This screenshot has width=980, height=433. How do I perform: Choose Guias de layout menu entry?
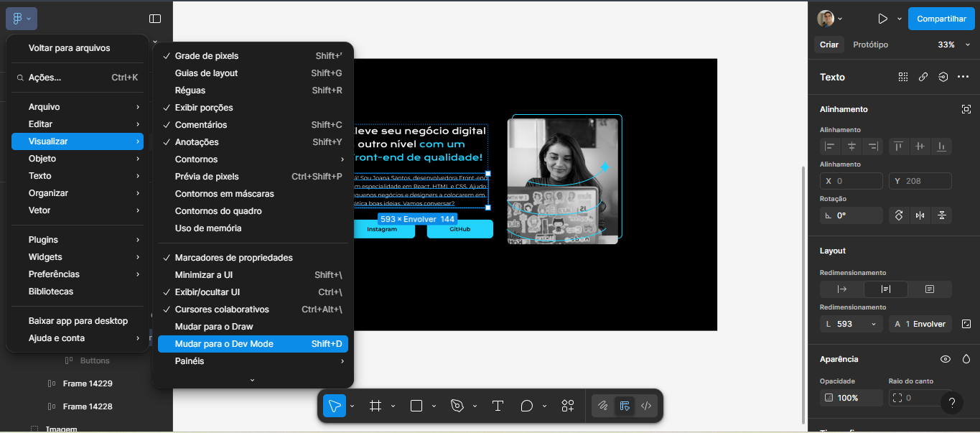click(x=253, y=73)
